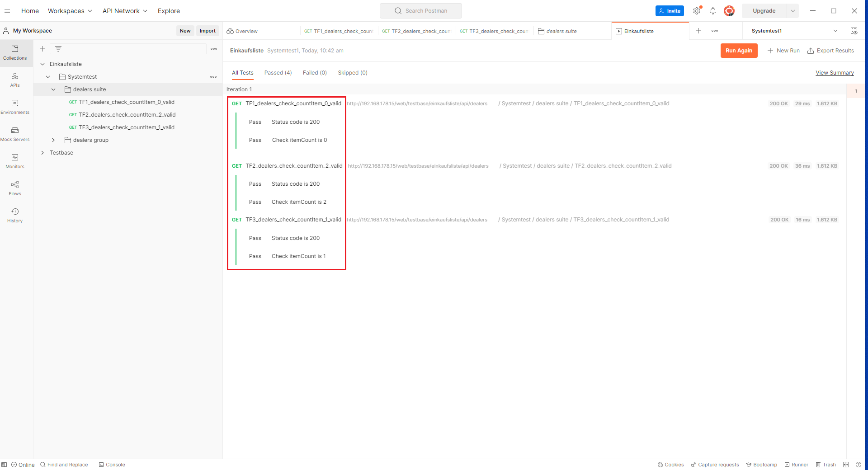Go to Home
The height and width of the screenshot is (470, 868).
coord(30,11)
